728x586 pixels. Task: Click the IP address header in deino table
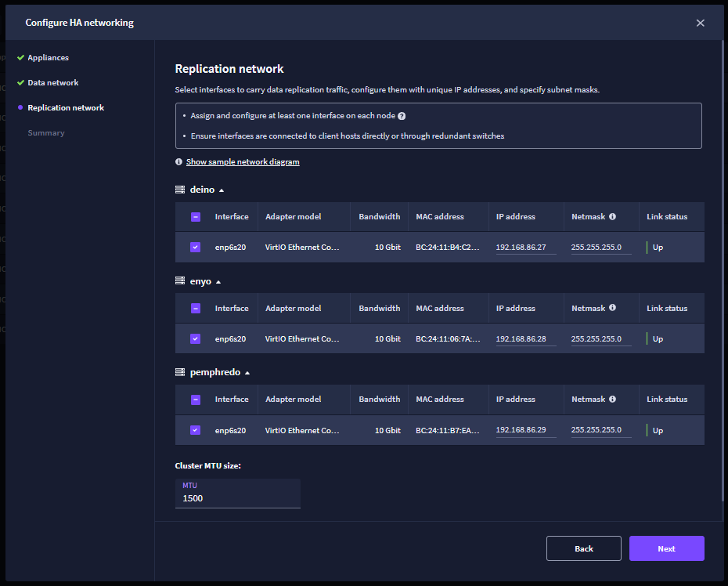pos(515,216)
